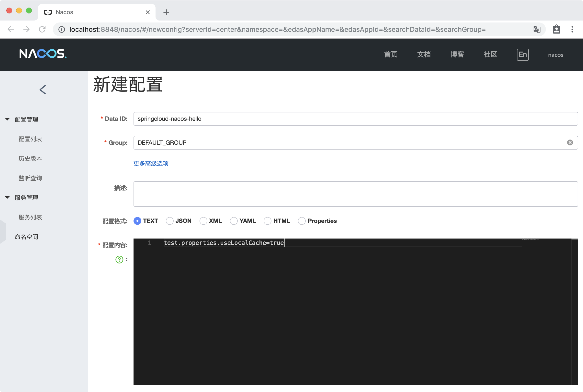Click the nacos user name in header
The height and width of the screenshot is (392, 583).
coord(555,55)
